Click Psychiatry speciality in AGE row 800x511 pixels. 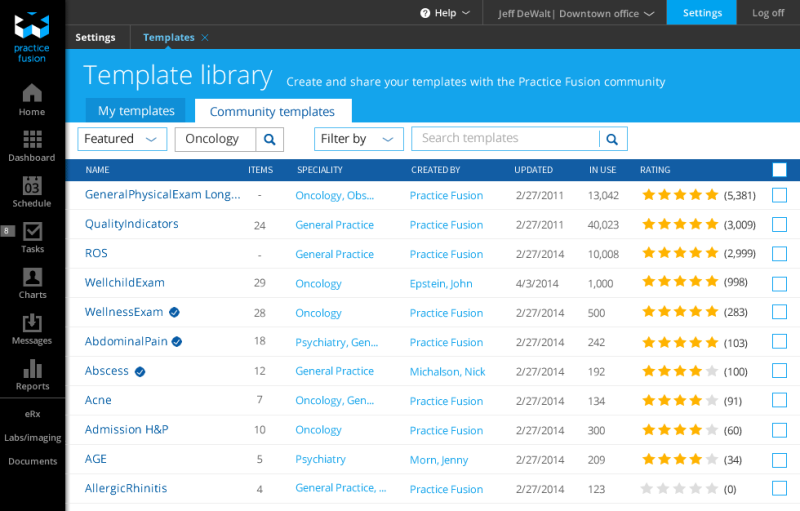(x=320, y=459)
